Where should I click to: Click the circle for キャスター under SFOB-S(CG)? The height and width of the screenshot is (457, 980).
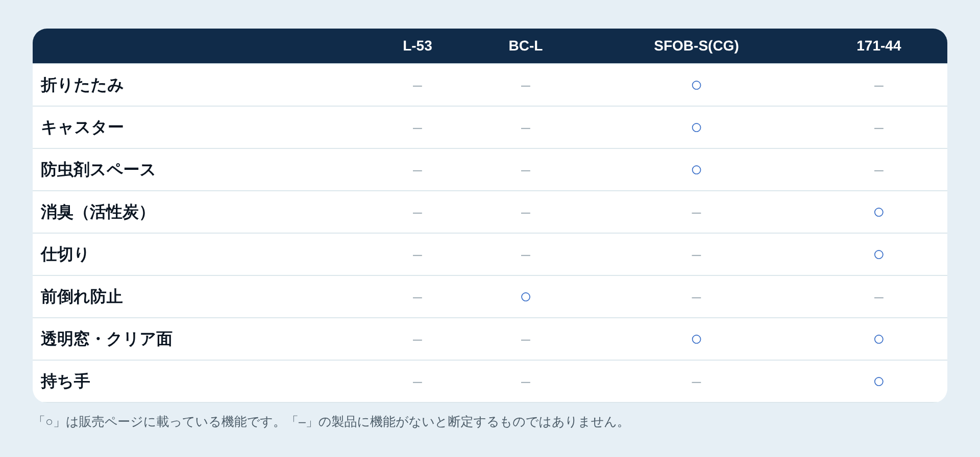click(696, 128)
